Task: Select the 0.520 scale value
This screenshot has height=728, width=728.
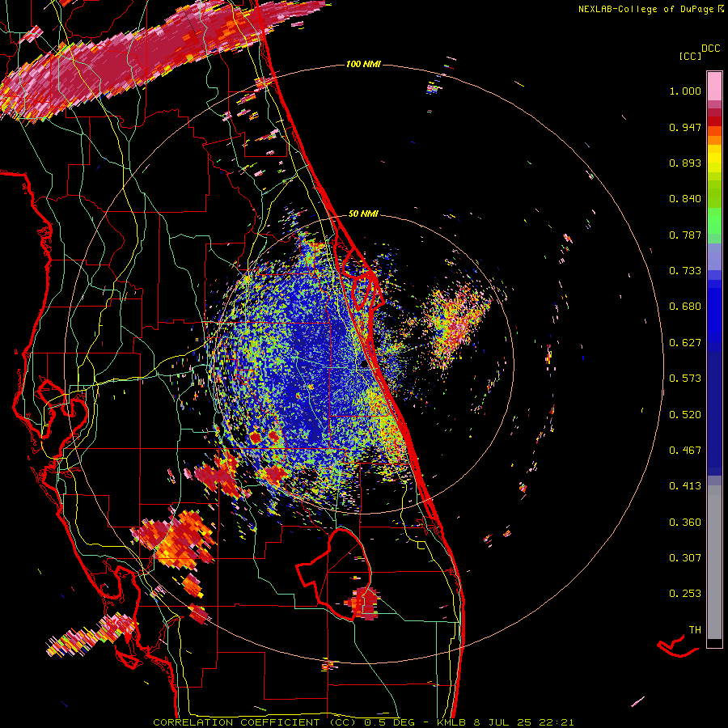Action: (x=685, y=415)
